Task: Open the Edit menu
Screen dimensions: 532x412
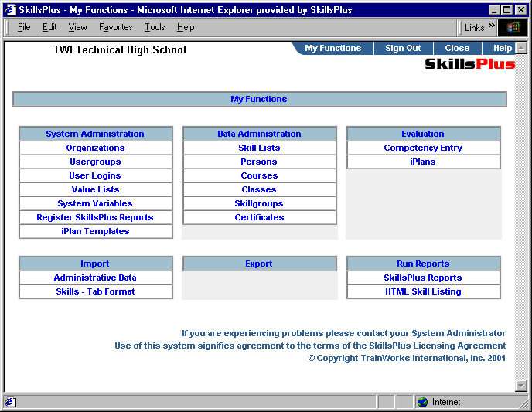Action: pyautogui.click(x=49, y=27)
